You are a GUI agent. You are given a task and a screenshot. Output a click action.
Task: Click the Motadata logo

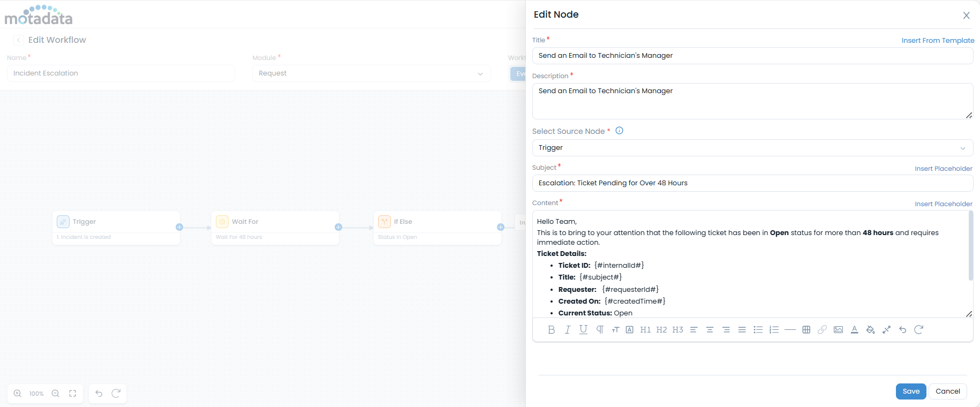tap(39, 15)
